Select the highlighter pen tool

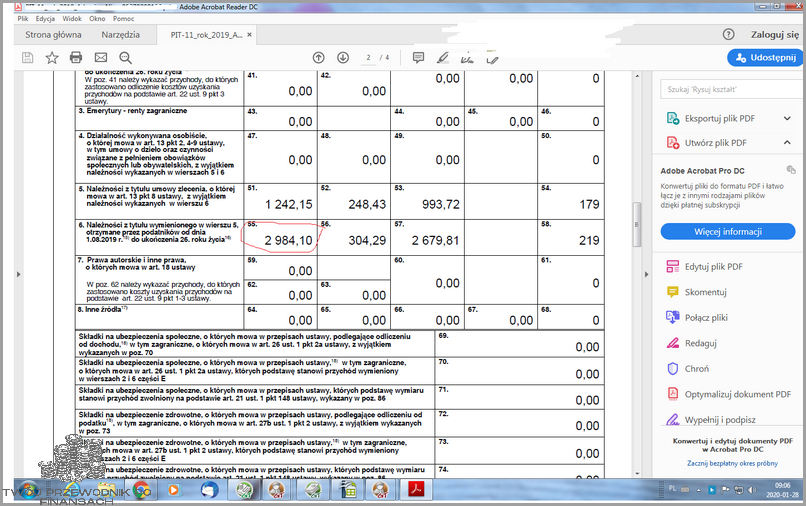point(443,58)
